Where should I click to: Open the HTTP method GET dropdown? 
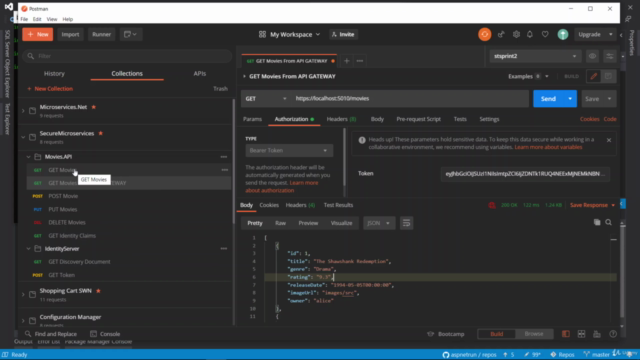pos(266,99)
